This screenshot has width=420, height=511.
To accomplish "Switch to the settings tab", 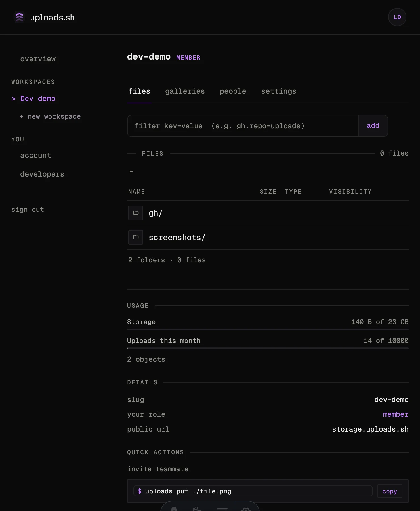I will [278, 91].
